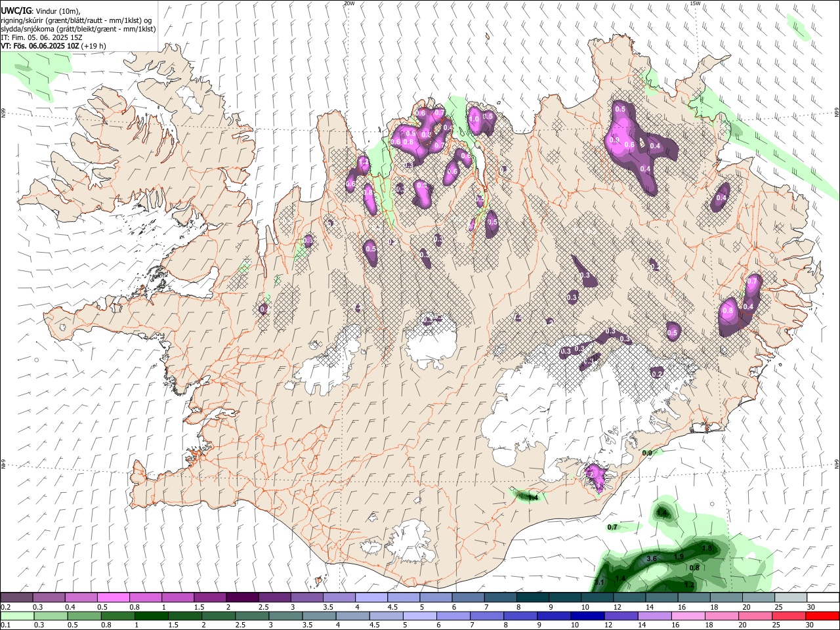
Task: Click the first dark mauve swatch above label 0.2
Action: tap(16, 598)
